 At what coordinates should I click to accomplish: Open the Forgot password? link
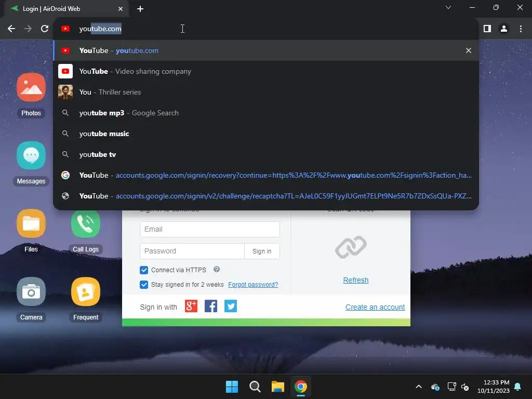point(253,284)
